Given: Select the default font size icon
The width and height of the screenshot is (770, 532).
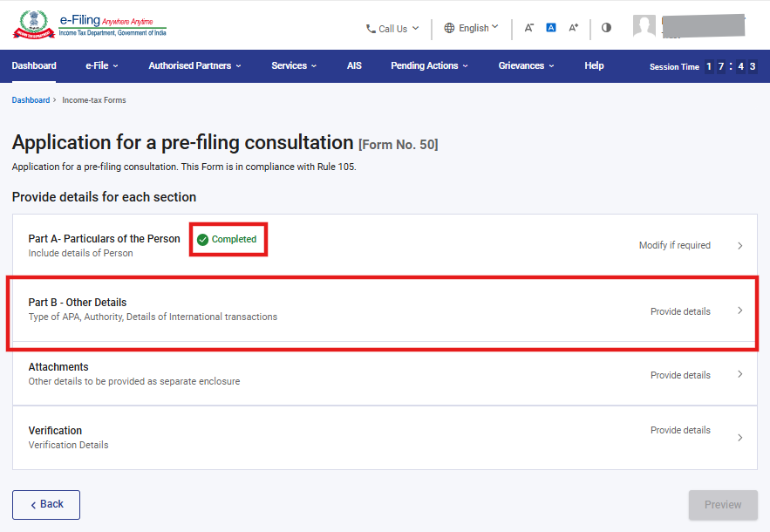Looking at the screenshot, I should coord(551,28).
